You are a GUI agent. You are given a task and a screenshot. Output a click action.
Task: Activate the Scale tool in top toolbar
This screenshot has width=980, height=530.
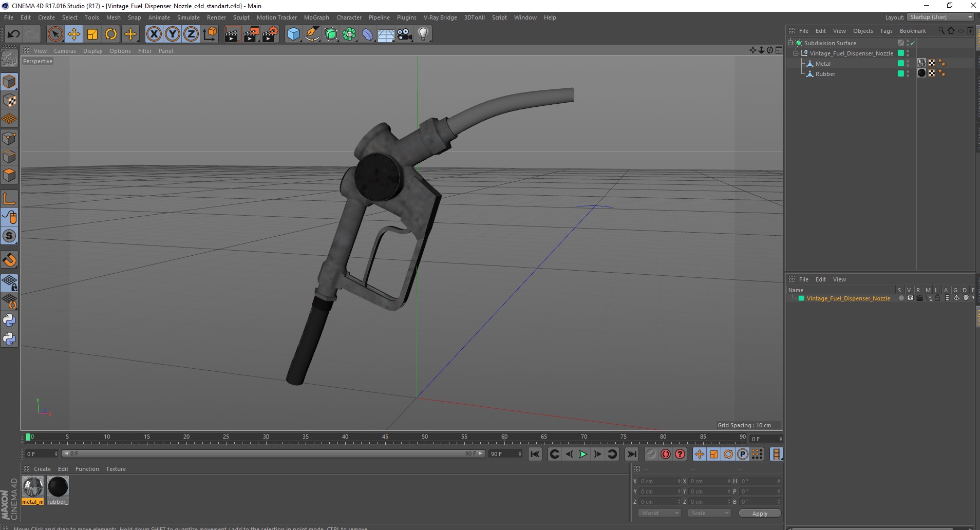point(92,34)
